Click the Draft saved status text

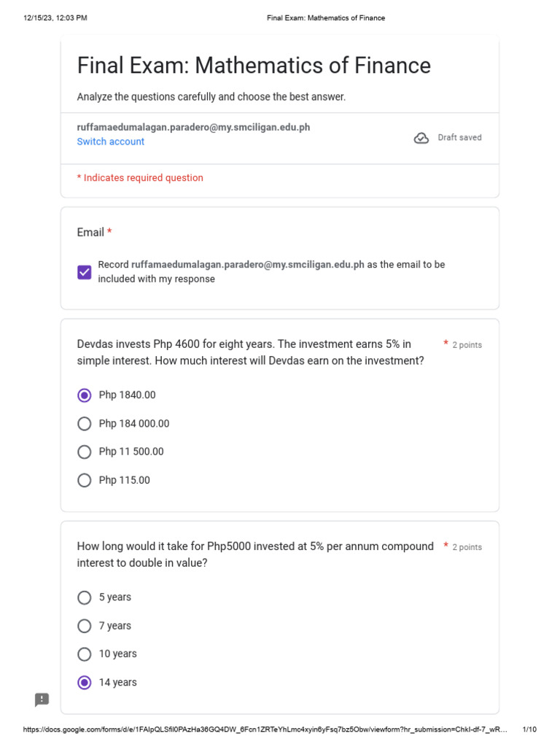[x=459, y=138]
